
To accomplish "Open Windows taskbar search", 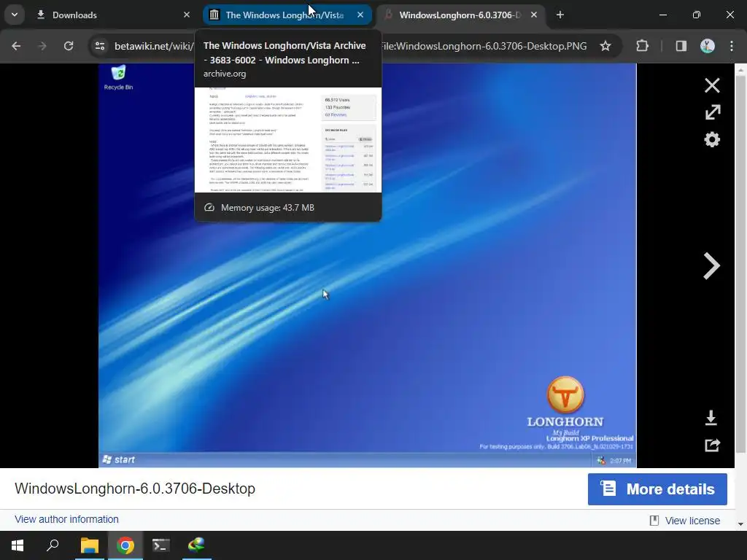I will click(x=53, y=545).
